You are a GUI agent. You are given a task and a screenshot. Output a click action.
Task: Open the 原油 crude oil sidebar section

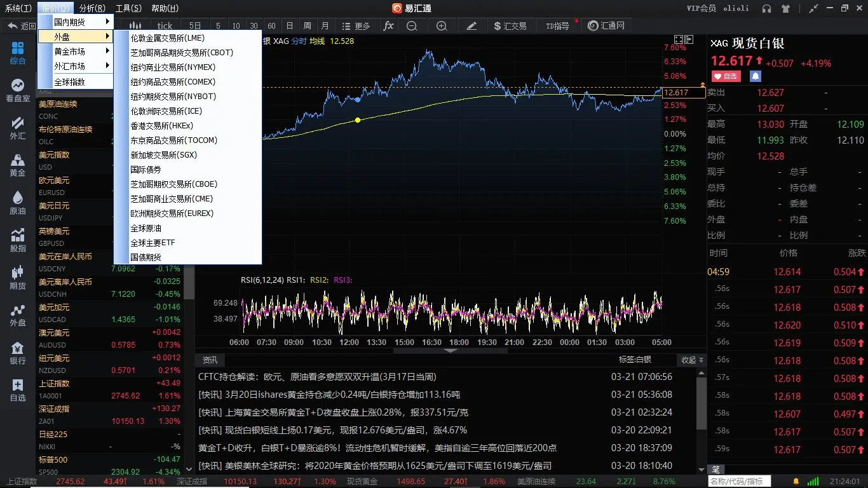18,203
